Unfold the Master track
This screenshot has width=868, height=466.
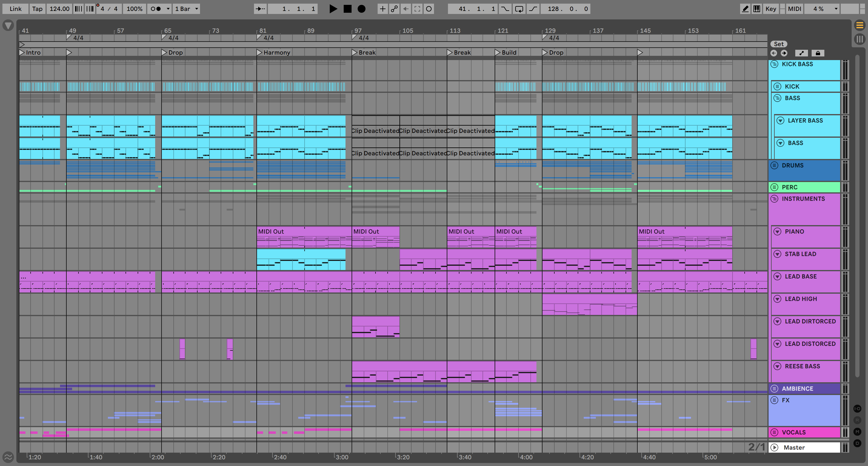pos(774,447)
